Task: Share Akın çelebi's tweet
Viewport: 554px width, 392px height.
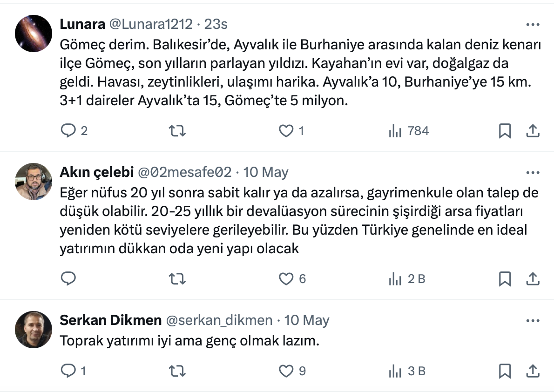Action: point(532,279)
